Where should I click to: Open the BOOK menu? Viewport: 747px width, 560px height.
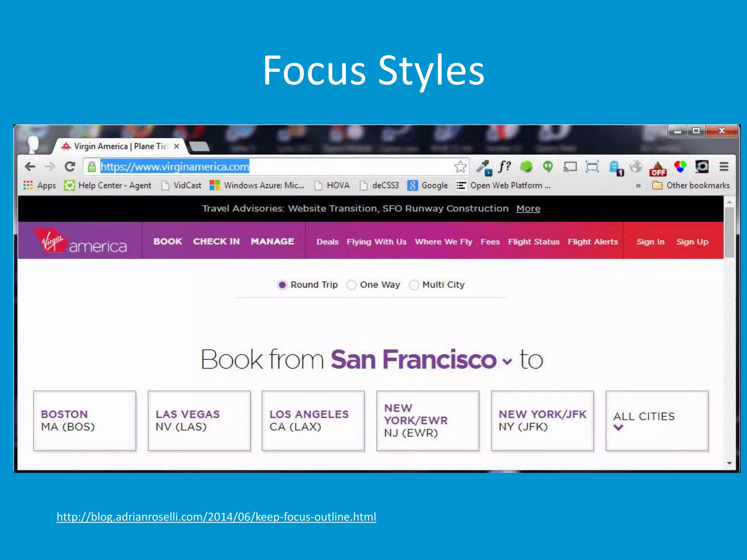tap(168, 241)
